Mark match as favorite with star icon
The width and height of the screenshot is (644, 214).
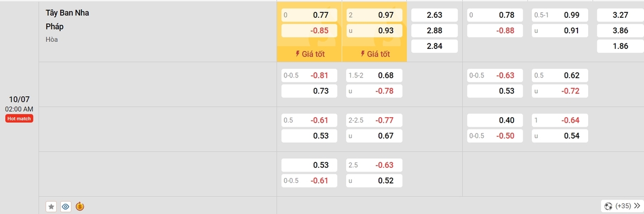pos(52,206)
